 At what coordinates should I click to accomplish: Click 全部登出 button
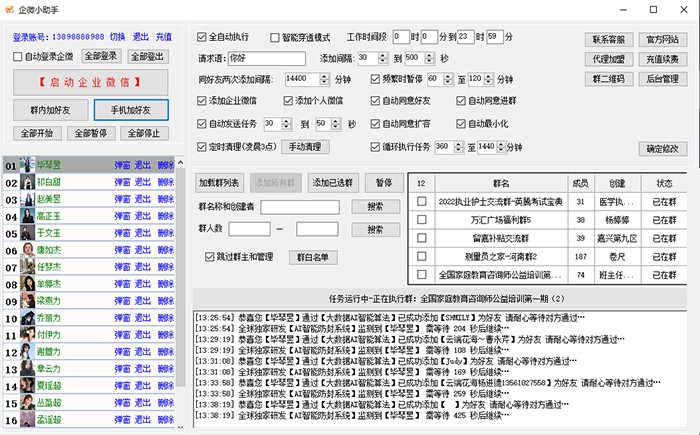pyautogui.click(x=147, y=57)
